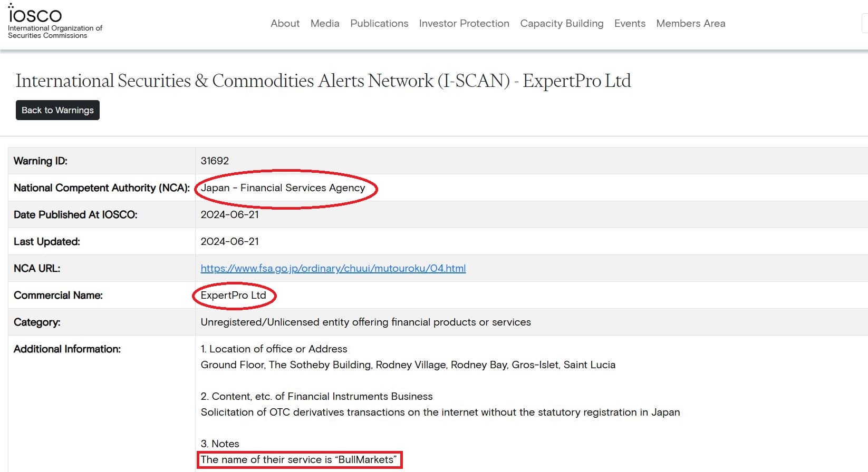The image size is (868, 472).
Task: Click the Last Updated date value
Action: (x=229, y=242)
